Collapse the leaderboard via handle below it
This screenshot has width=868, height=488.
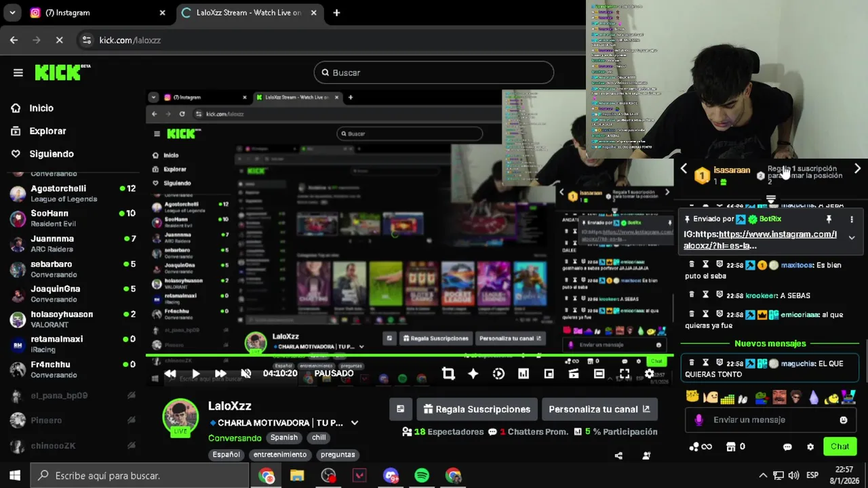[x=770, y=199]
